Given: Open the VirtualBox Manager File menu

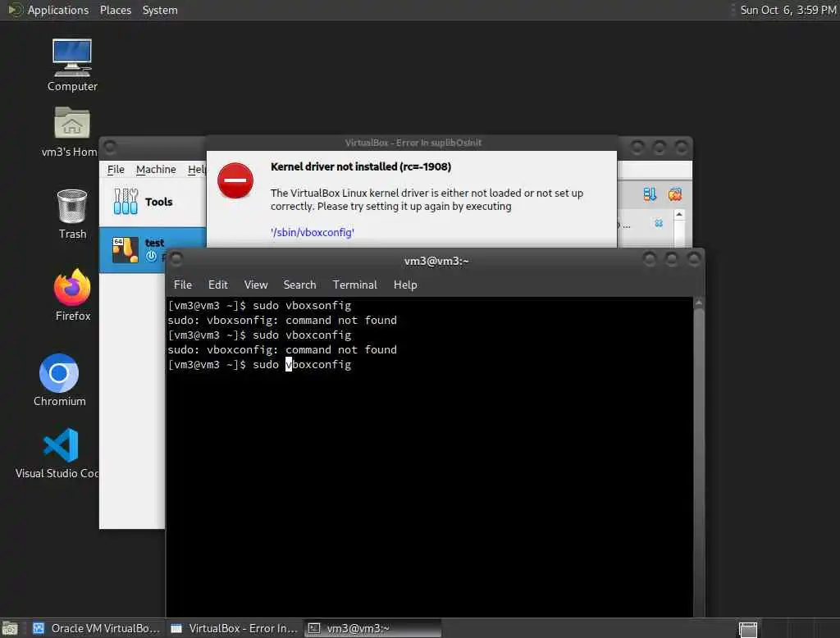Looking at the screenshot, I should pyautogui.click(x=116, y=169).
